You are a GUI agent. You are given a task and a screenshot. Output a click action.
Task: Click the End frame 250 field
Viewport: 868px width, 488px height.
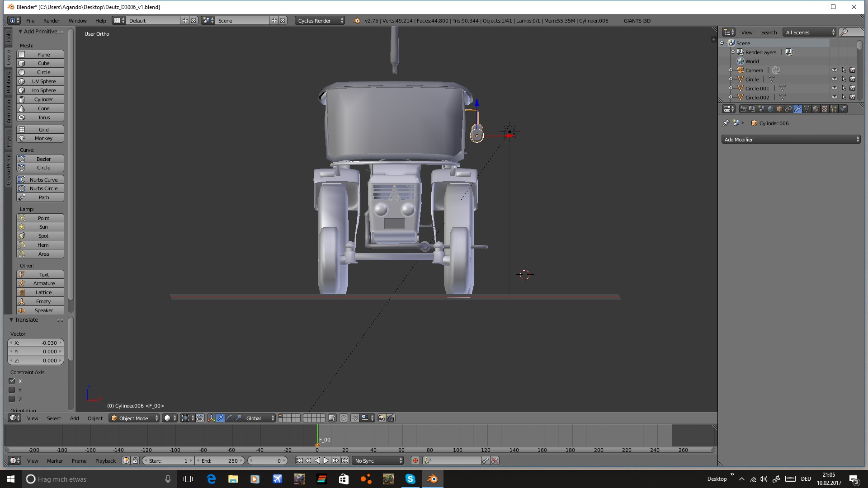tap(220, 460)
